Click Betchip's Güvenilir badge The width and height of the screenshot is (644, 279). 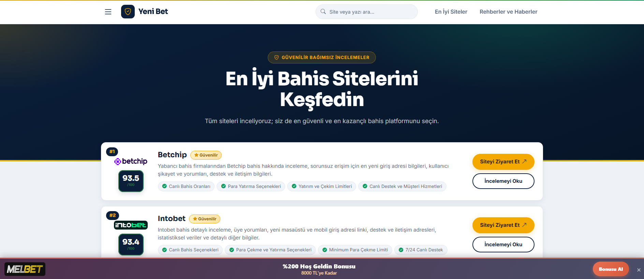click(206, 155)
